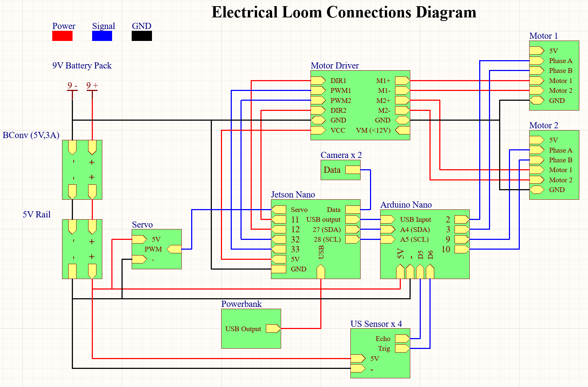Select pin 33 port on Jetson Nano
Image resolution: width=588 pixels, height=387 pixels.
(x=279, y=249)
